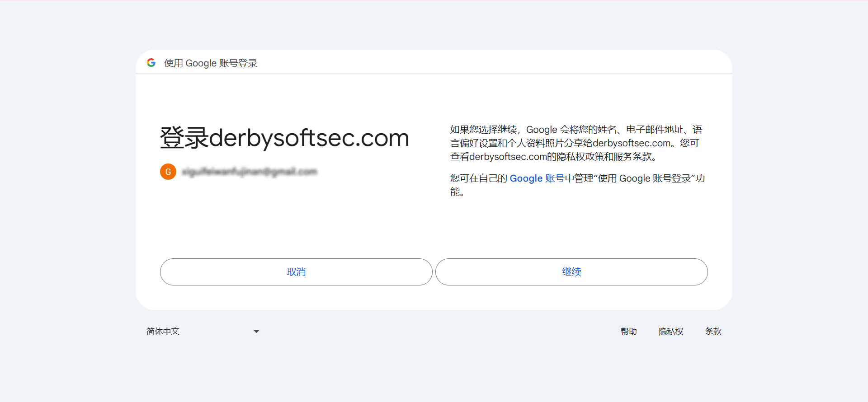
Task: Open the 帮助 (Help) link
Action: (628, 332)
